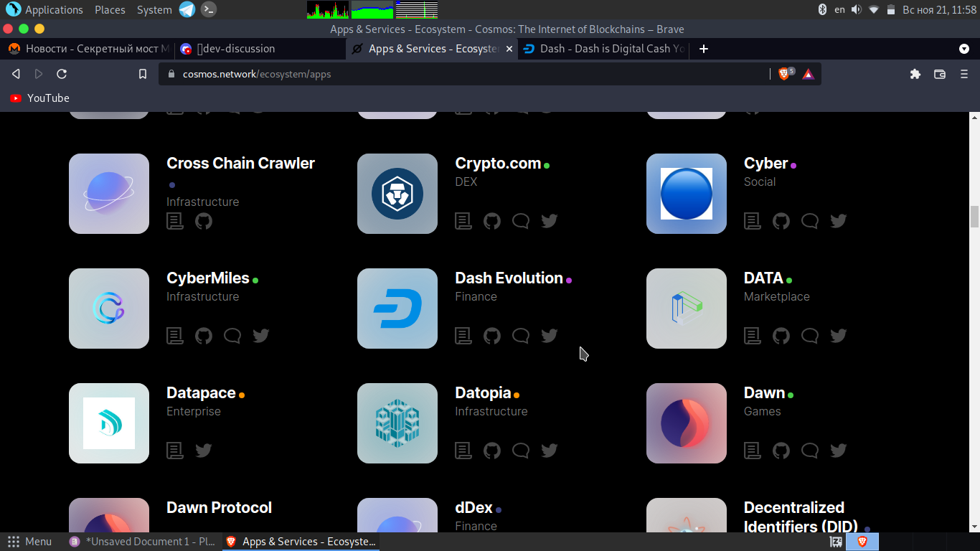Launch terminal from top panel
Screen dimensions: 980x551
point(209,9)
